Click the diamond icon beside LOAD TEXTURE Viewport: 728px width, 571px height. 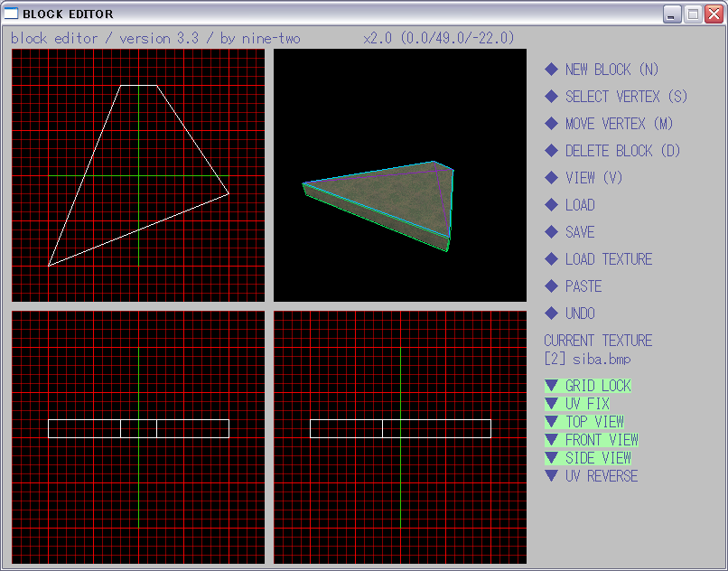(x=552, y=259)
